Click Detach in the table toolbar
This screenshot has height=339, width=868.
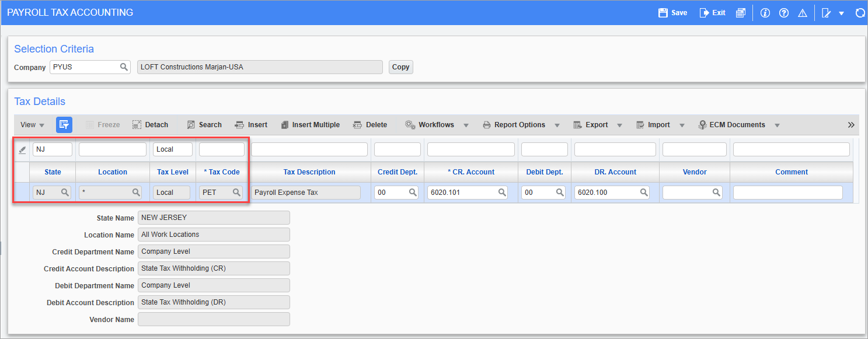pos(150,125)
